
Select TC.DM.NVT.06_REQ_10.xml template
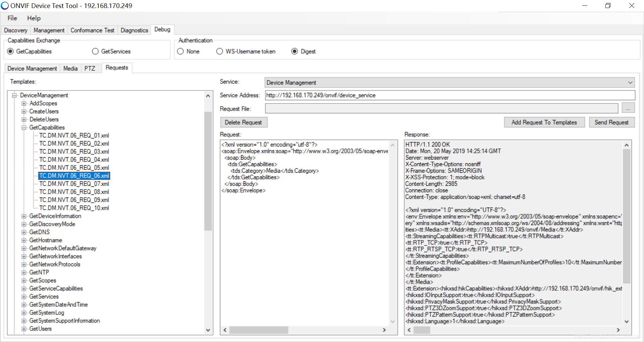coord(74,208)
